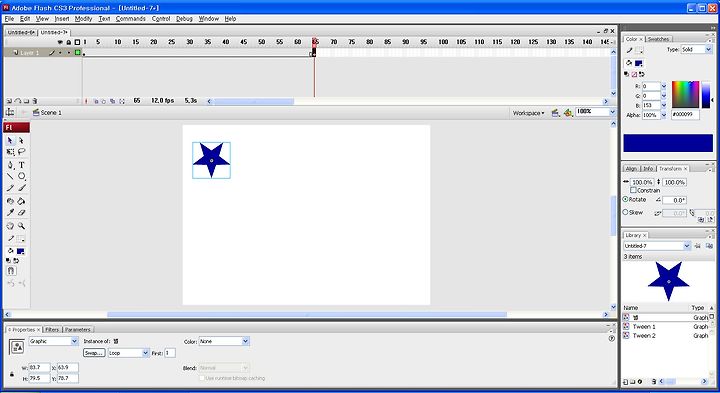
Task: Select the Line tool
Action: pos(10,176)
